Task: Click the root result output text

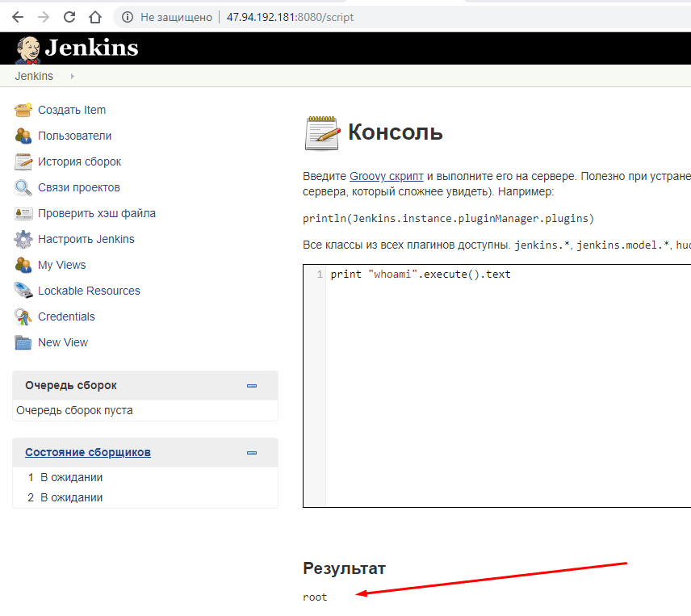Action: (315, 597)
